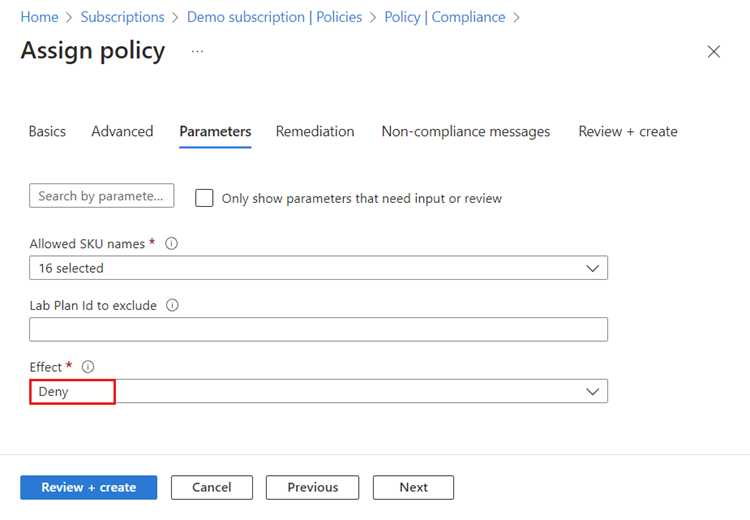Viewport: 750px width, 520px height.
Task: Go to the Remediation tab
Action: pyautogui.click(x=315, y=132)
